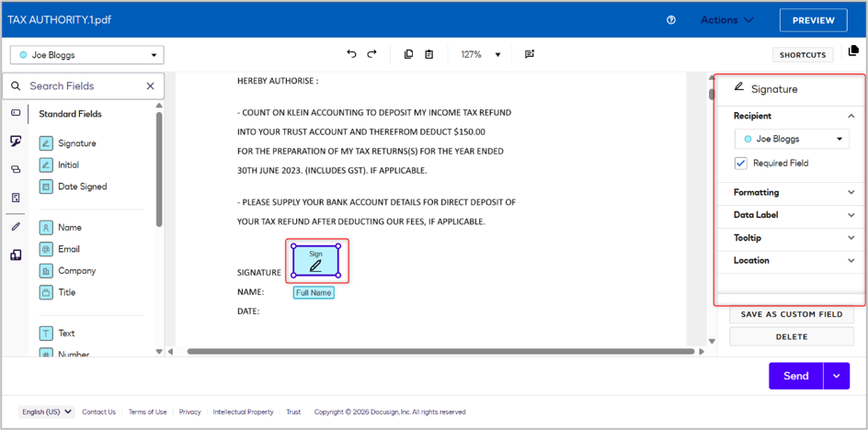
Task: Expand the Tooltip section
Action: (x=851, y=238)
